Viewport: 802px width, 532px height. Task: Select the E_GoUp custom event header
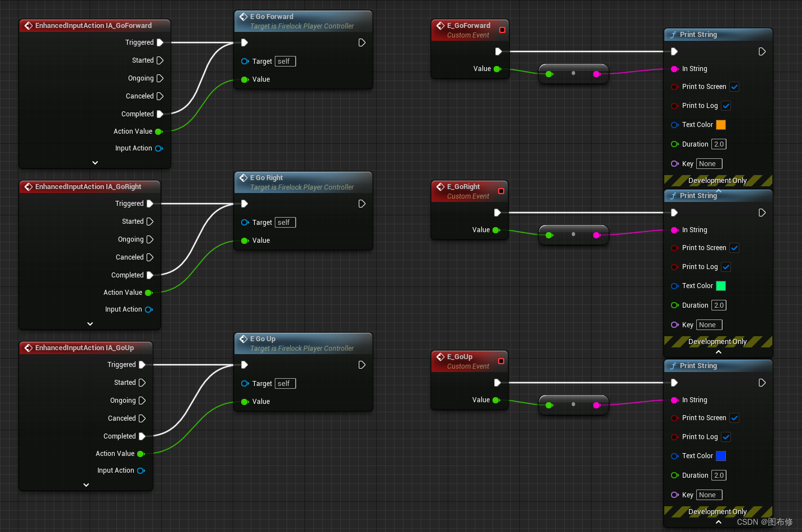pyautogui.click(x=470, y=361)
